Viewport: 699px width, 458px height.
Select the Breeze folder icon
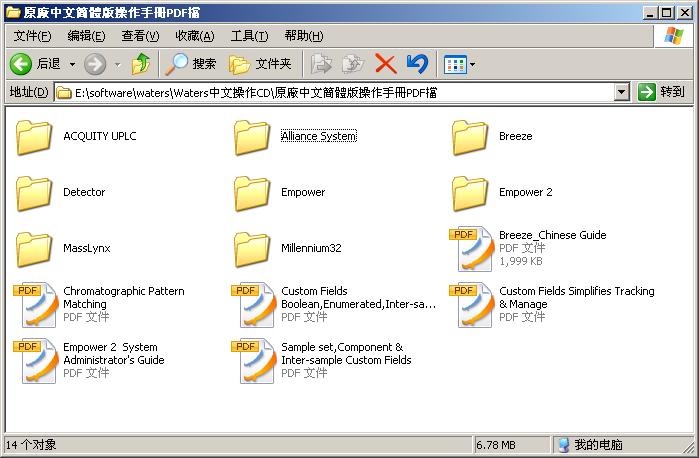click(470, 137)
